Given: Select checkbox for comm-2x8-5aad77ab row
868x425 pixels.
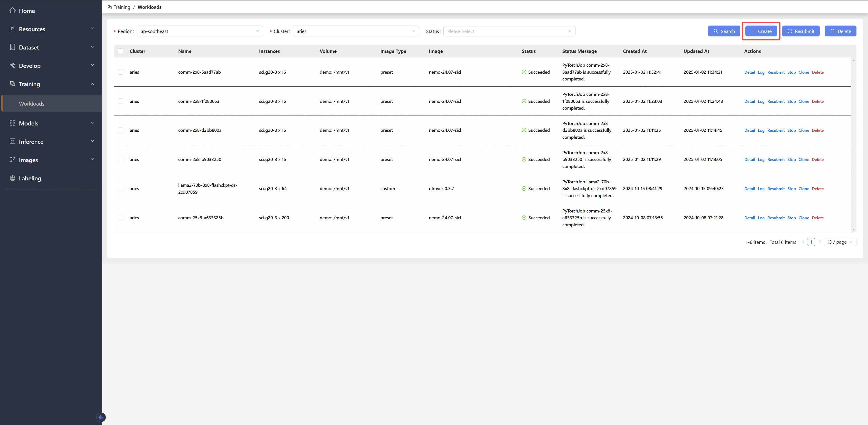Looking at the screenshot, I should [121, 72].
